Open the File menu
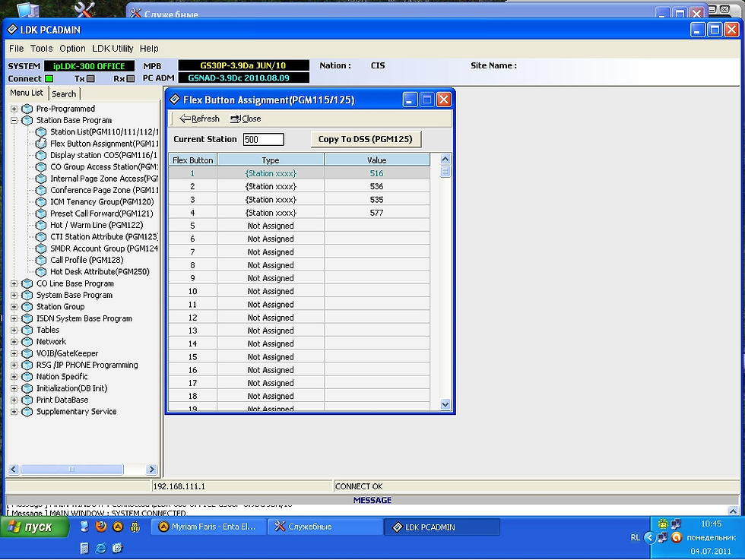Image resolution: width=745 pixels, height=560 pixels. tap(16, 49)
